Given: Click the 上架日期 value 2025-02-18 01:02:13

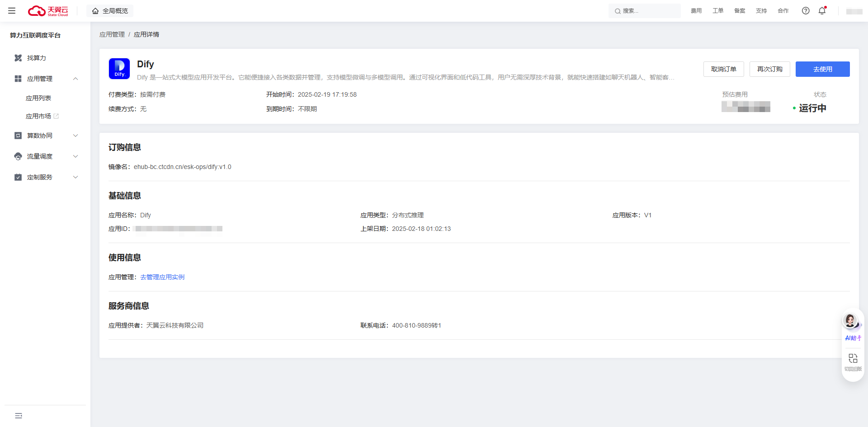Looking at the screenshot, I should click(421, 229).
